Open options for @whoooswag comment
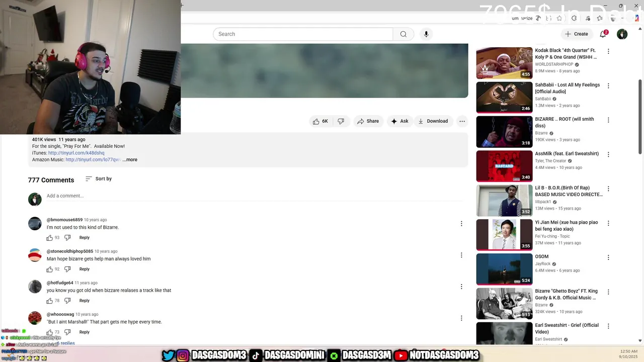This screenshot has width=644, height=362. point(461,318)
